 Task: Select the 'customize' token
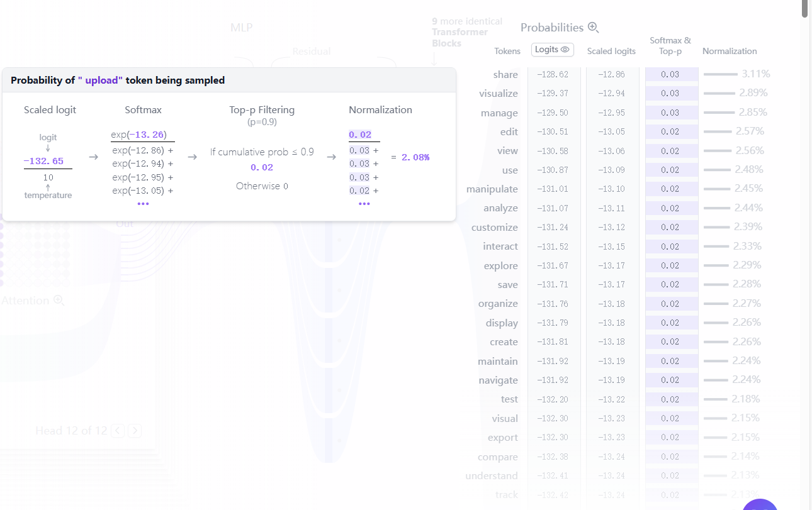495,227
